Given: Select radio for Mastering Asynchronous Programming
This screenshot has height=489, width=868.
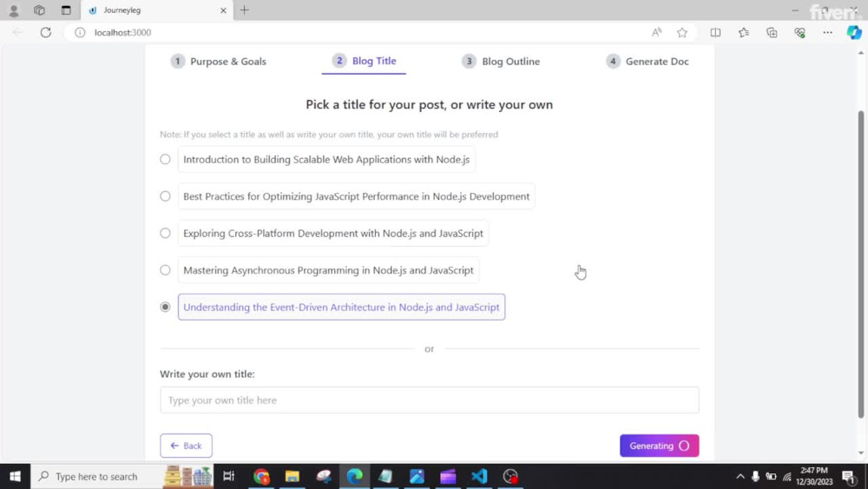Looking at the screenshot, I should point(165,270).
